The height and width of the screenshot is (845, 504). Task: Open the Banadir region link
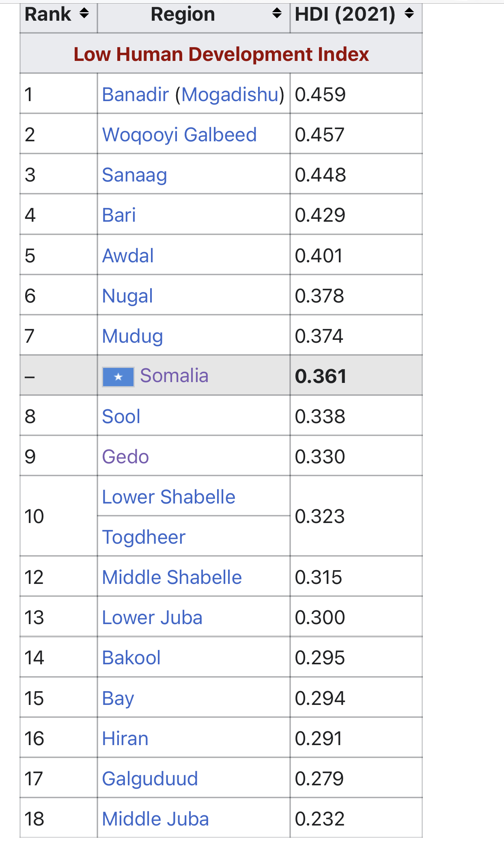point(135,95)
